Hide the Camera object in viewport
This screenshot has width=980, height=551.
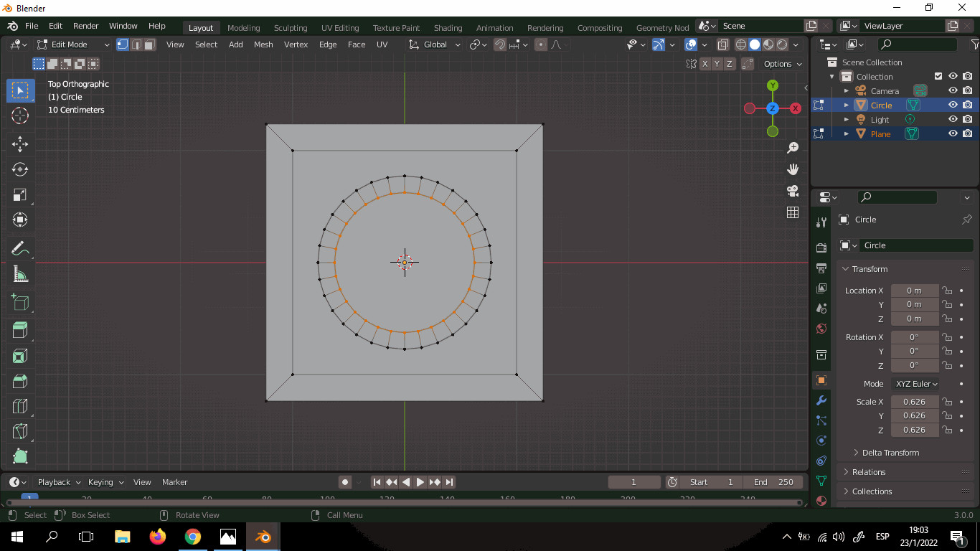(953, 91)
